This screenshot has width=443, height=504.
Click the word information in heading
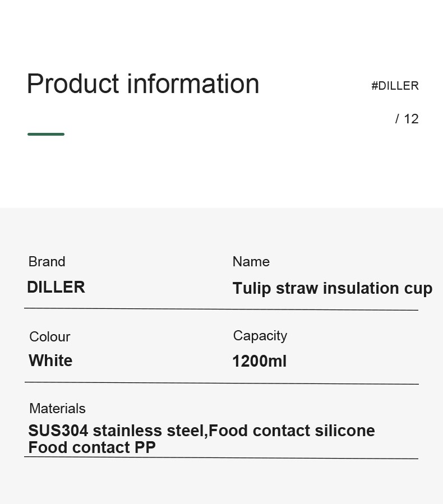(193, 84)
